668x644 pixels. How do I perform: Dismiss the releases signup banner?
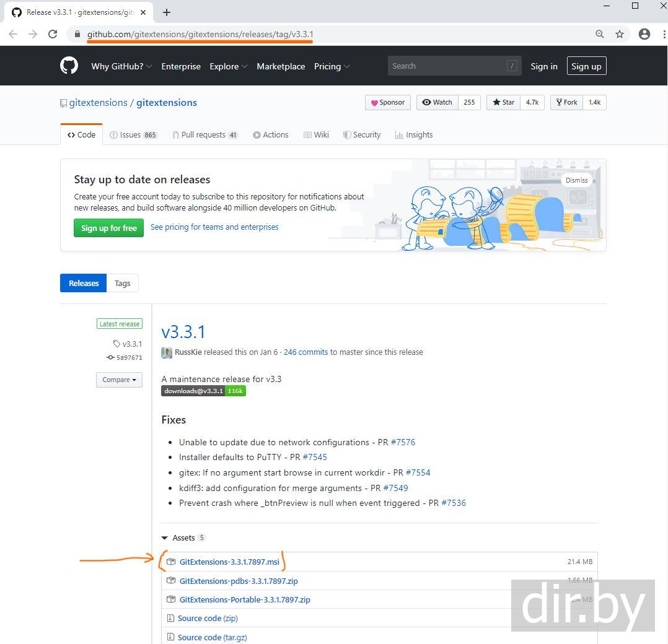pyautogui.click(x=576, y=180)
